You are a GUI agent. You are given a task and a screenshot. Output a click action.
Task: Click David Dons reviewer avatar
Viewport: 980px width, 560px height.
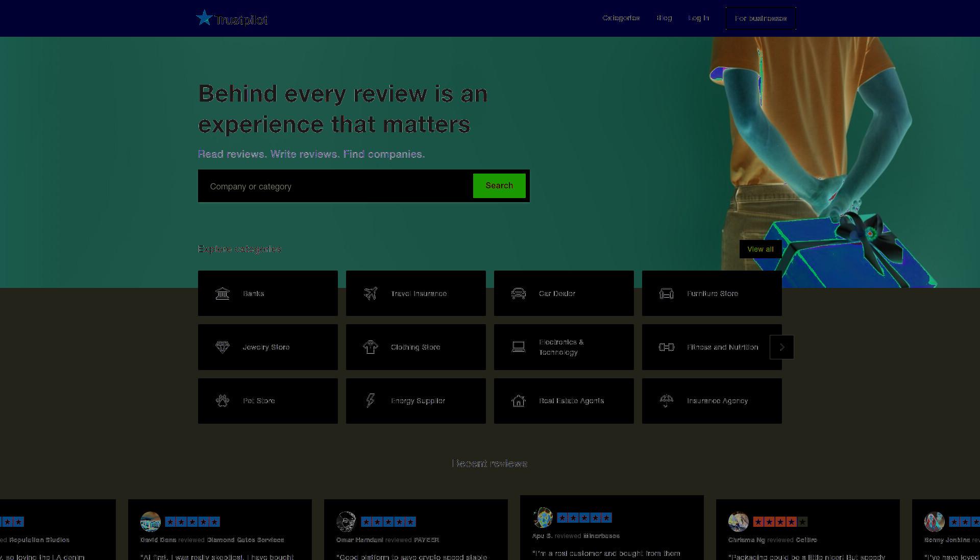click(151, 522)
